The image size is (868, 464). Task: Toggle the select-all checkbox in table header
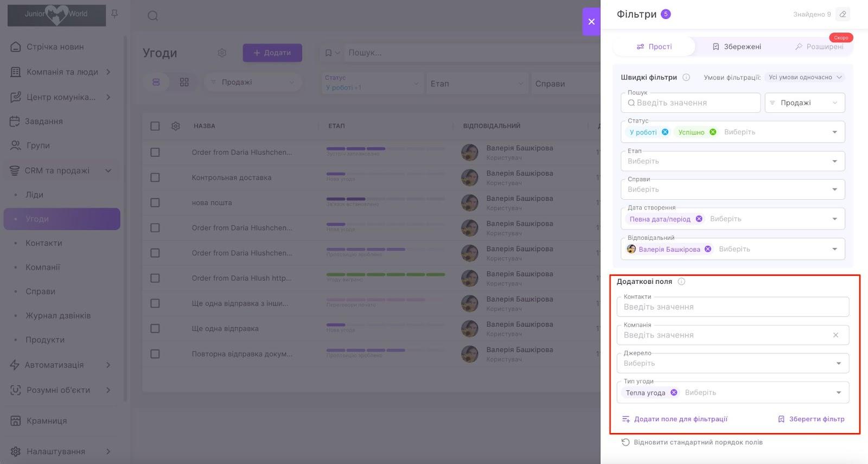[155, 126]
